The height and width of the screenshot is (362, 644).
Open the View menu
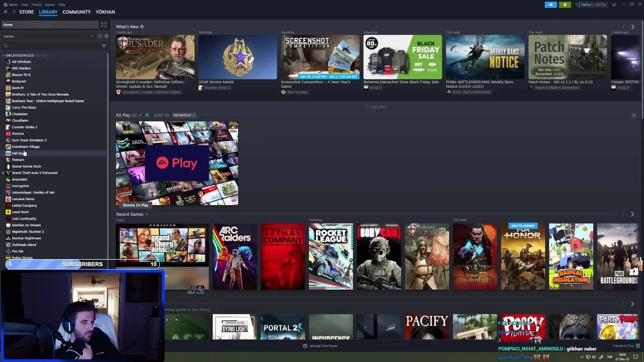(24, 5)
